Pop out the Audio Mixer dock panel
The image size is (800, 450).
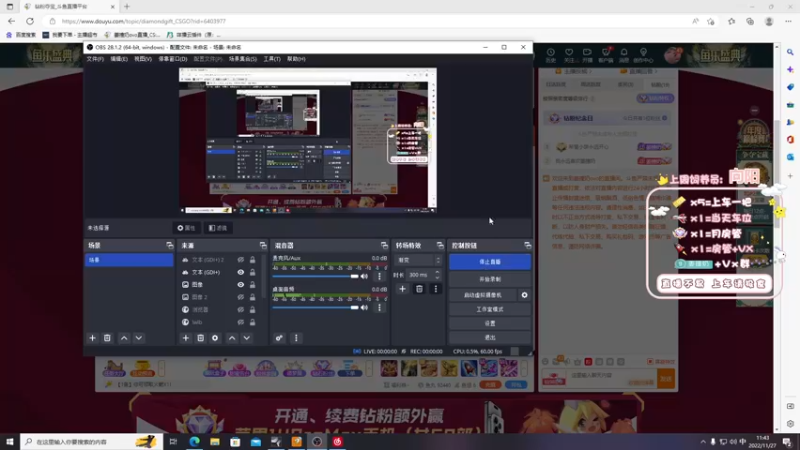(x=384, y=245)
